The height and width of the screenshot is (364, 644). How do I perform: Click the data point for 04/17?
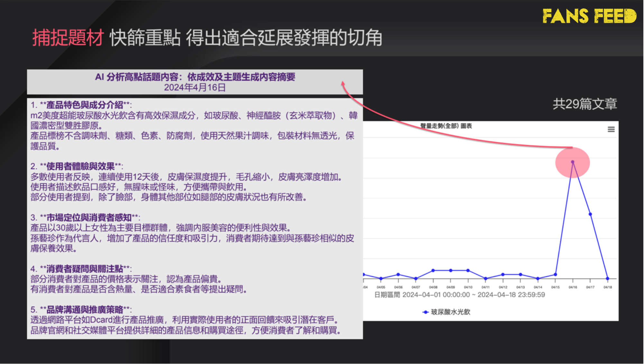(x=591, y=214)
